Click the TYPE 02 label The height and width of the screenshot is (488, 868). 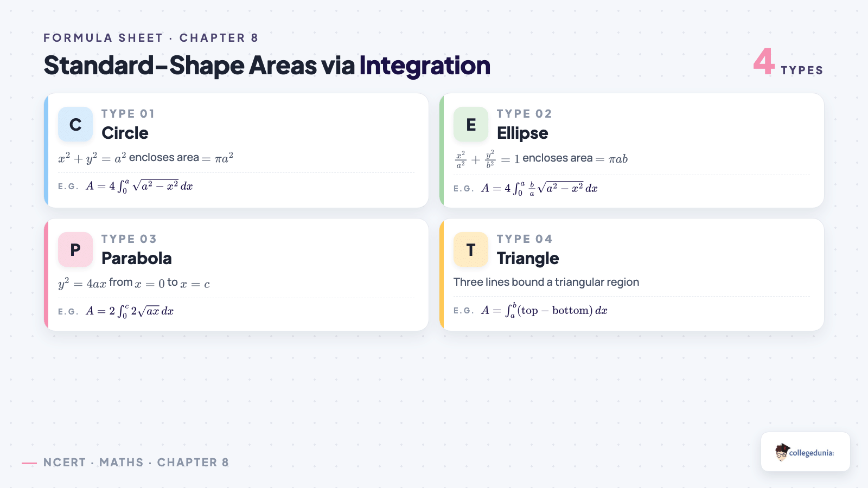524,114
